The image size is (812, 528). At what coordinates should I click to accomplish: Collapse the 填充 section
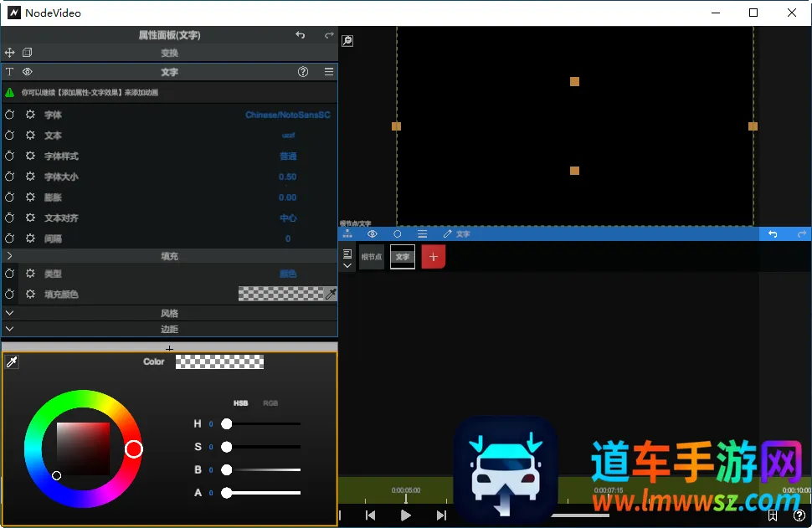point(9,256)
